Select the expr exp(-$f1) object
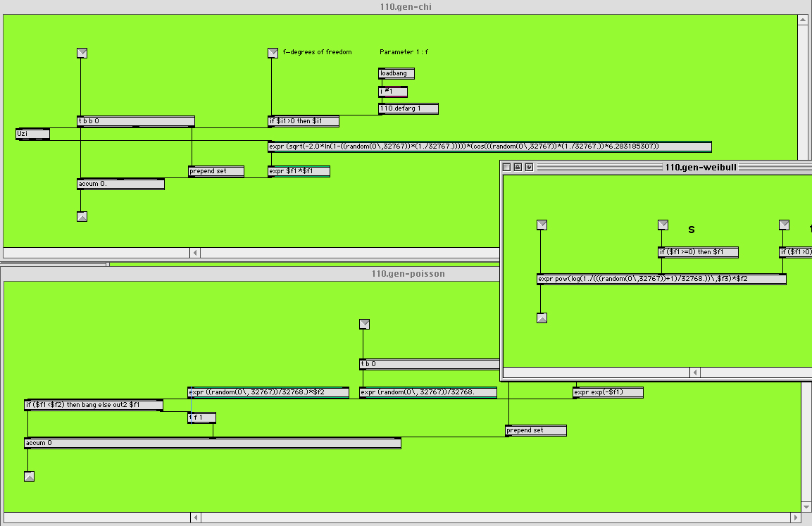Viewport: 812px width, 526px height. tap(608, 392)
